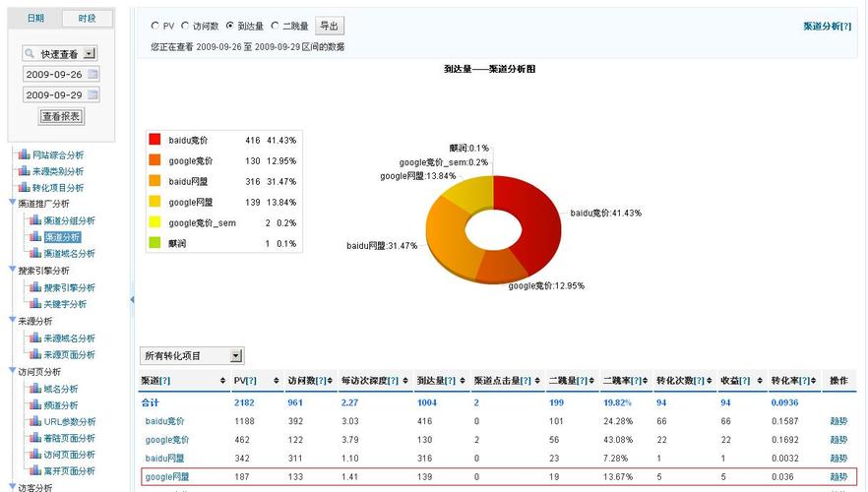
Task: Select the 到达量 radio button
Action: pos(230,26)
